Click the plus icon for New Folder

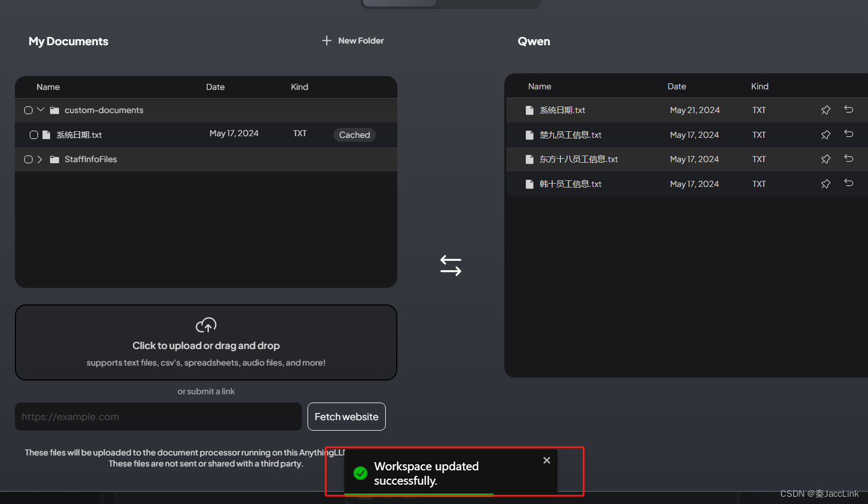tap(327, 41)
